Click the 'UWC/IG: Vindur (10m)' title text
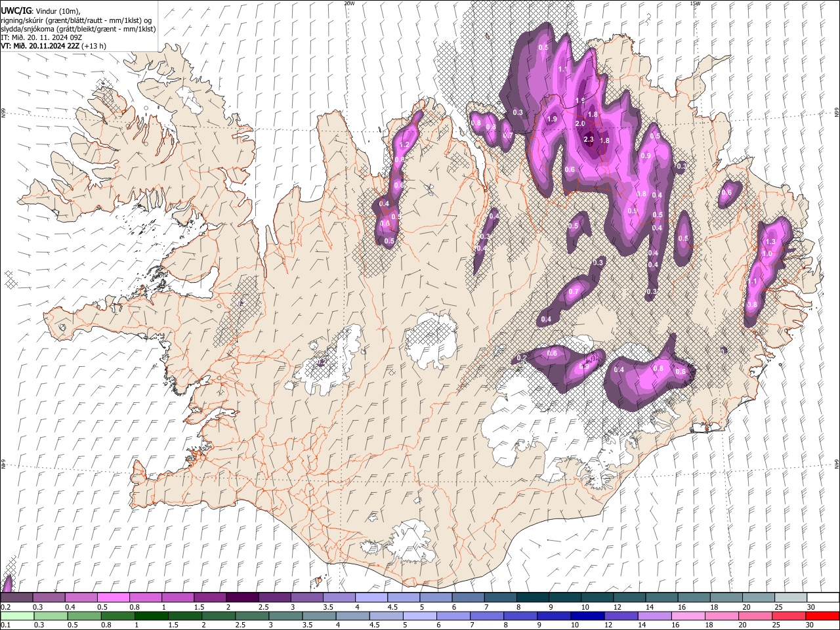This screenshot has height=630, width=840. click(41, 10)
